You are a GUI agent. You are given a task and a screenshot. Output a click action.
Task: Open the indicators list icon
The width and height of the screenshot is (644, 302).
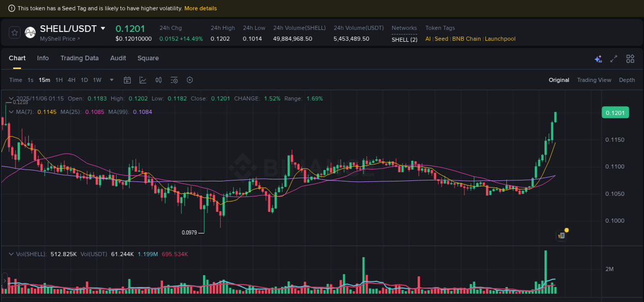click(174, 80)
